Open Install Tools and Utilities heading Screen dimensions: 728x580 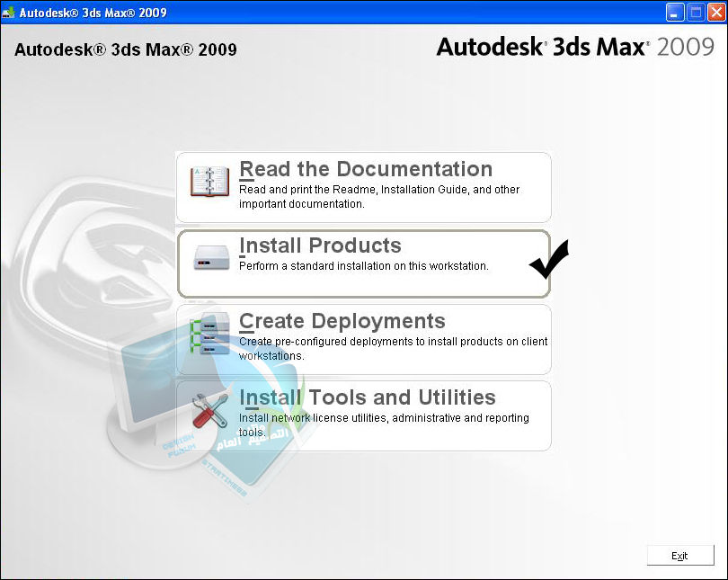tap(368, 397)
